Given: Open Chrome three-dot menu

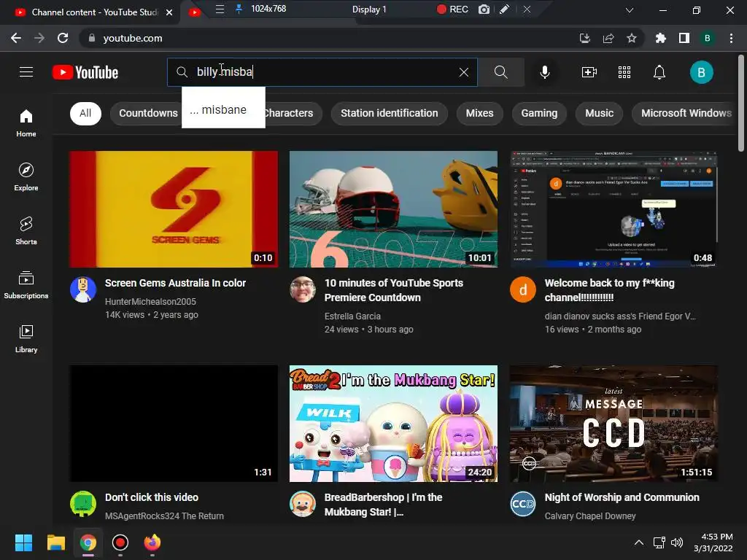Looking at the screenshot, I should [x=731, y=38].
